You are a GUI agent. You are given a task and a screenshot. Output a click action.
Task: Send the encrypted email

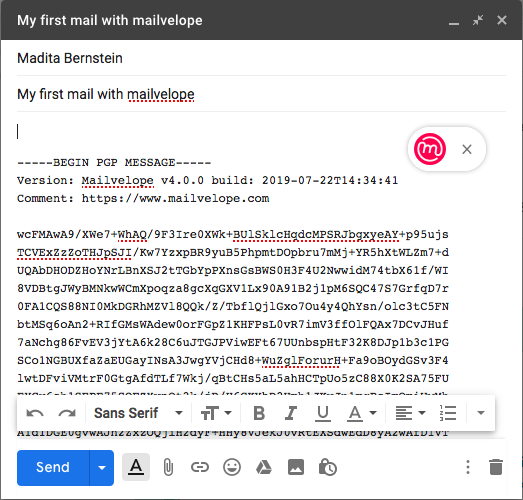53,468
